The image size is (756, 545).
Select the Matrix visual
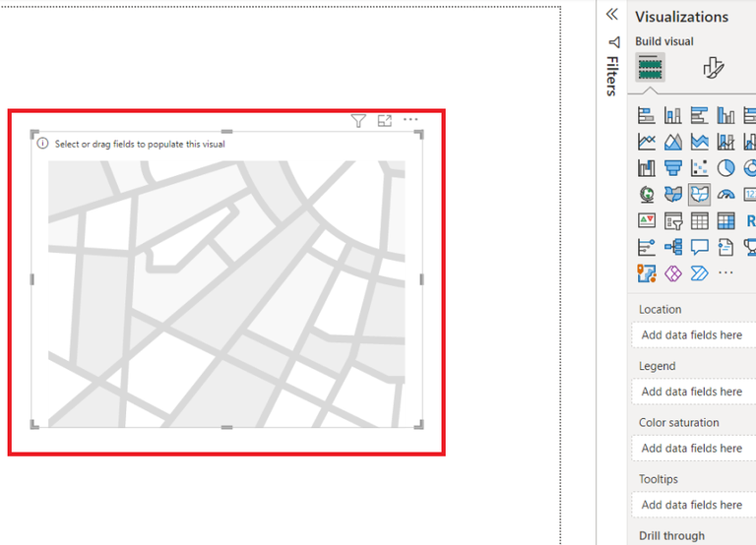[725, 220]
